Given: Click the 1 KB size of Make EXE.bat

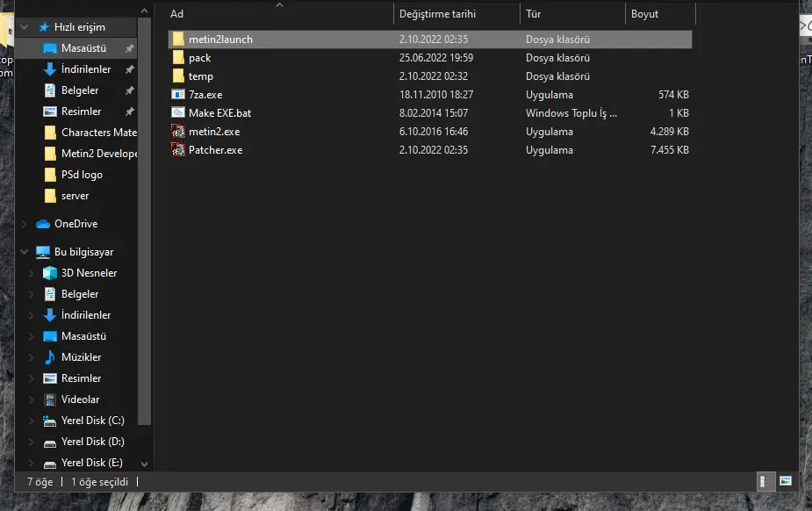Looking at the screenshot, I should 679,113.
